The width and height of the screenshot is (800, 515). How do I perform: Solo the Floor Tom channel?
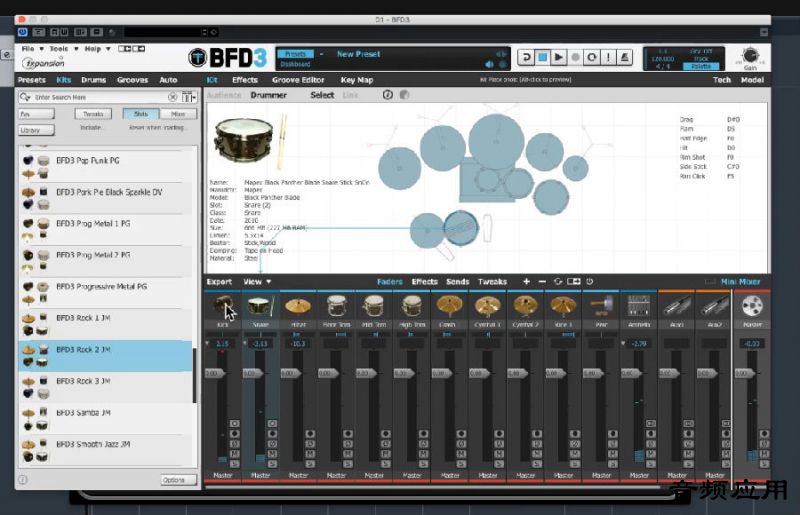pos(348,463)
